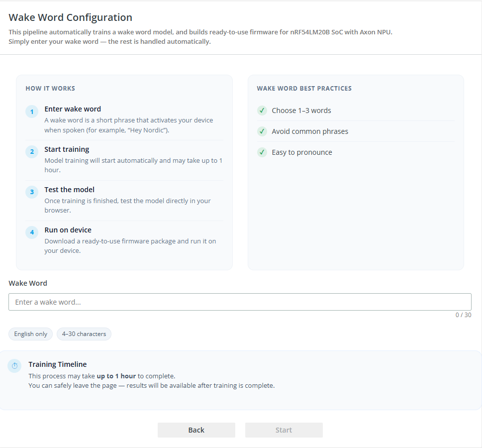Click the step 4 number badge

click(32, 232)
